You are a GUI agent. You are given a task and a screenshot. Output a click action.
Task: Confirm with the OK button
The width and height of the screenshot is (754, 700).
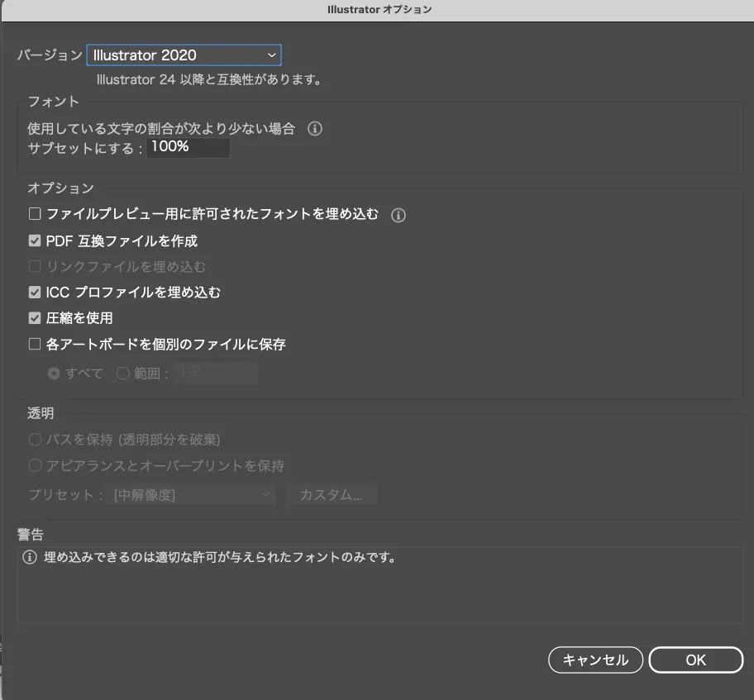pos(696,660)
